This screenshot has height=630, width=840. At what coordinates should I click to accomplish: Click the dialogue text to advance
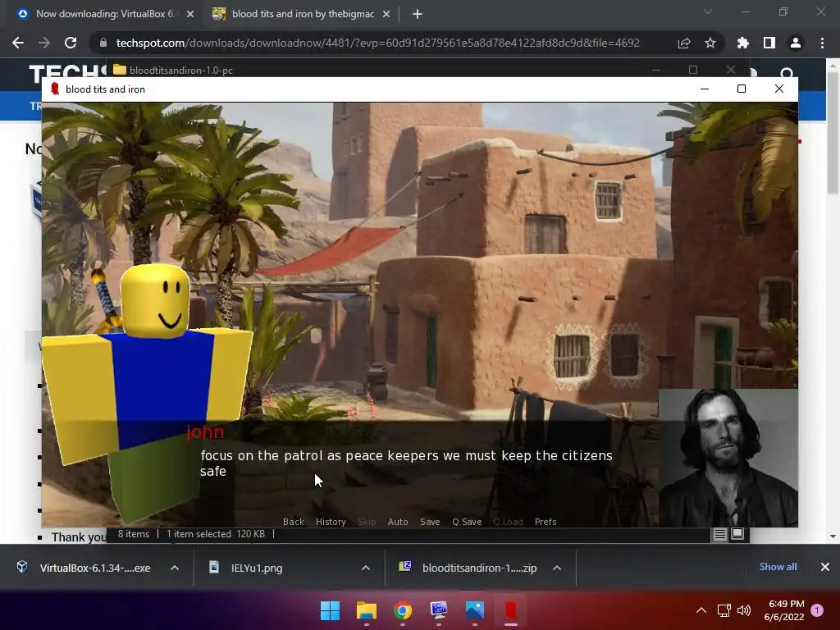406,463
